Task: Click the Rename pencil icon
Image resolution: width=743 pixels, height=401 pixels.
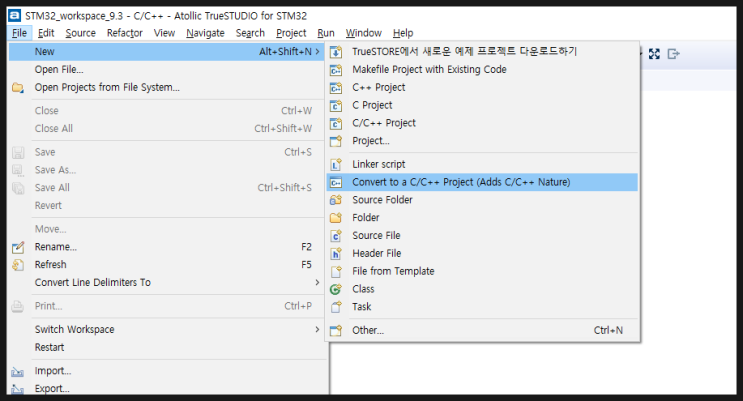Action: [x=18, y=247]
